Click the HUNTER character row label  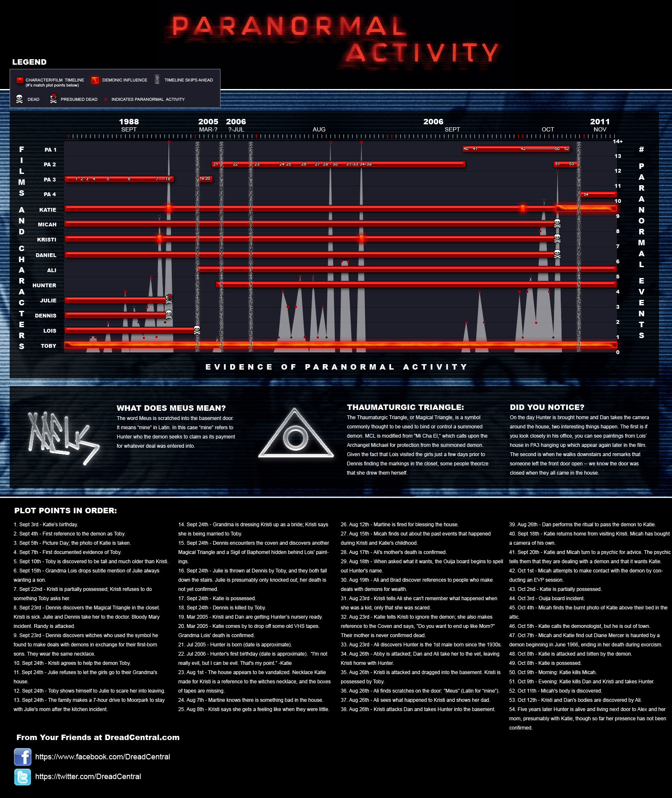[44, 285]
